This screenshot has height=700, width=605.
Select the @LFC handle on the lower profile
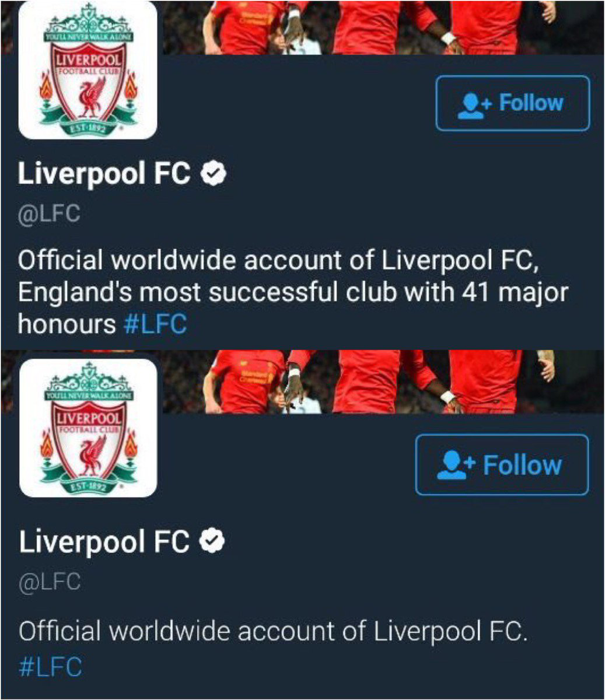point(50,582)
